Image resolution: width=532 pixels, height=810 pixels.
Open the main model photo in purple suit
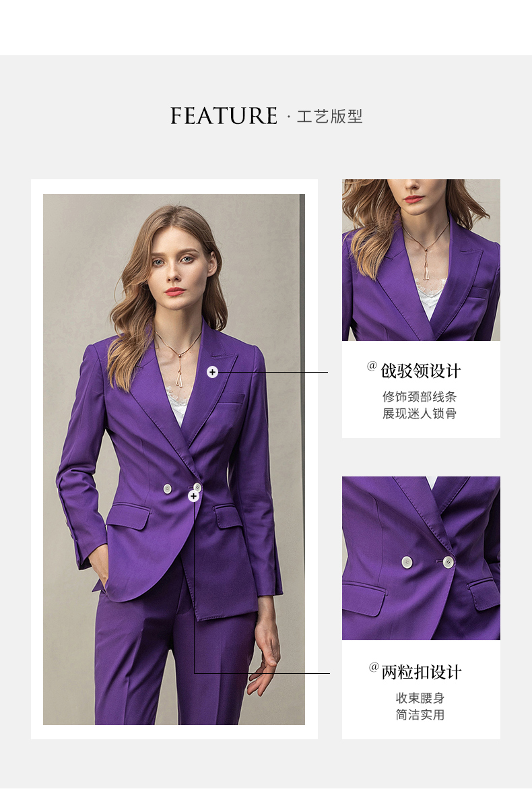click(x=174, y=460)
